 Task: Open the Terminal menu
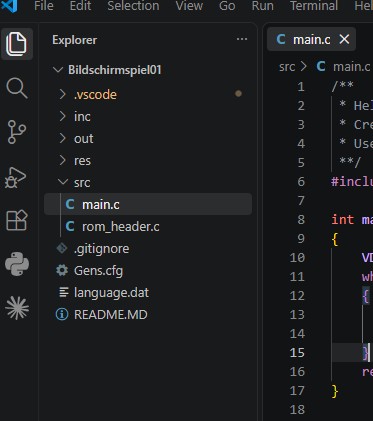314,6
